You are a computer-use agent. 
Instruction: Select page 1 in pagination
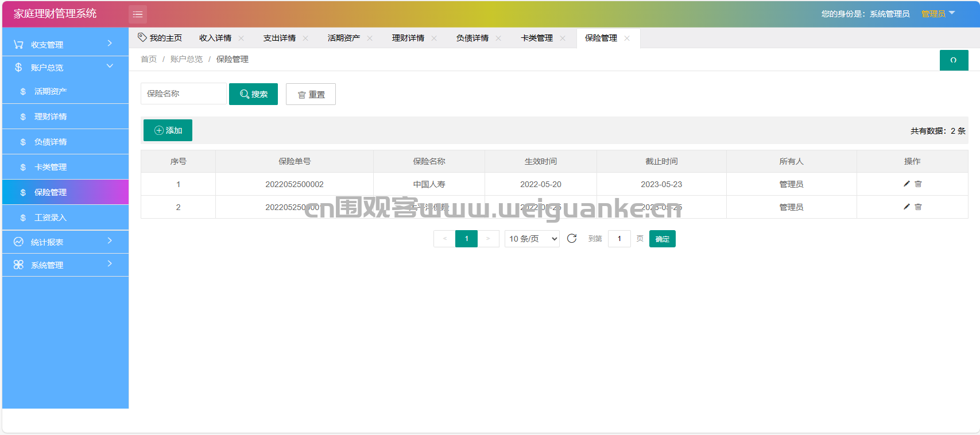[x=466, y=239]
